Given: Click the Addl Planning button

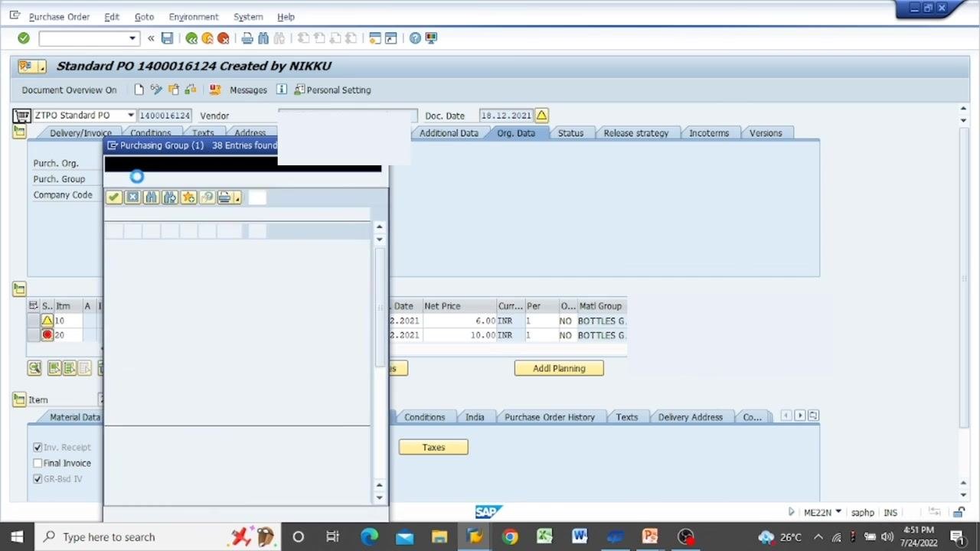Looking at the screenshot, I should click(559, 368).
